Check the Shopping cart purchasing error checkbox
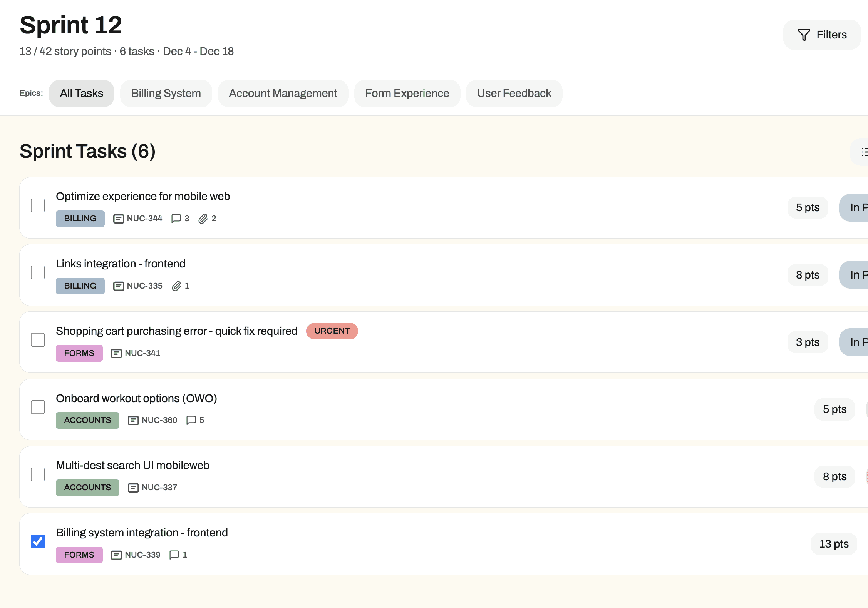This screenshot has width=868, height=608. 37,339
